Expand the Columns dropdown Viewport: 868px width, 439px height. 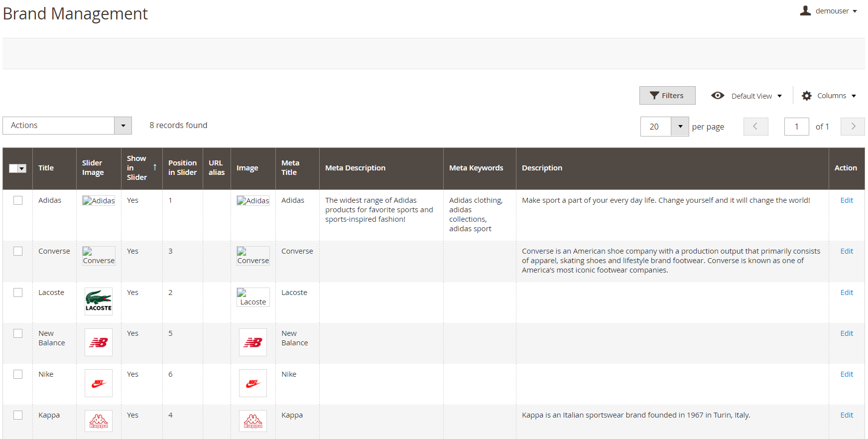(x=829, y=96)
